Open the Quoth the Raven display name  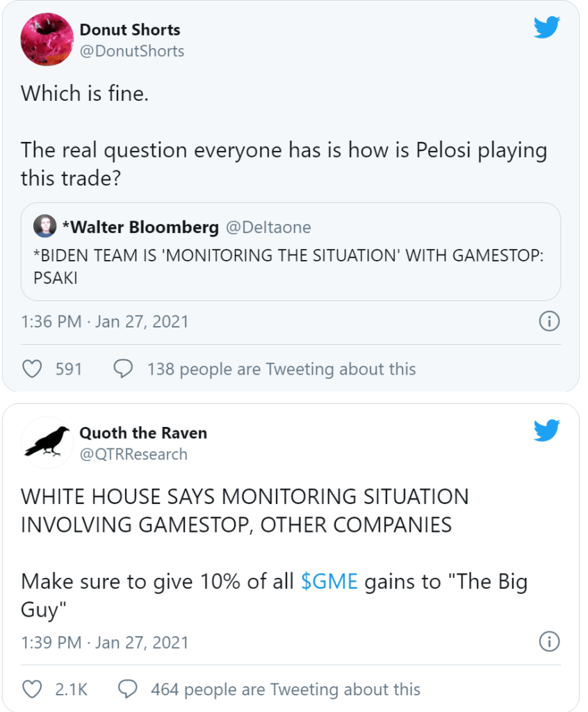(143, 432)
